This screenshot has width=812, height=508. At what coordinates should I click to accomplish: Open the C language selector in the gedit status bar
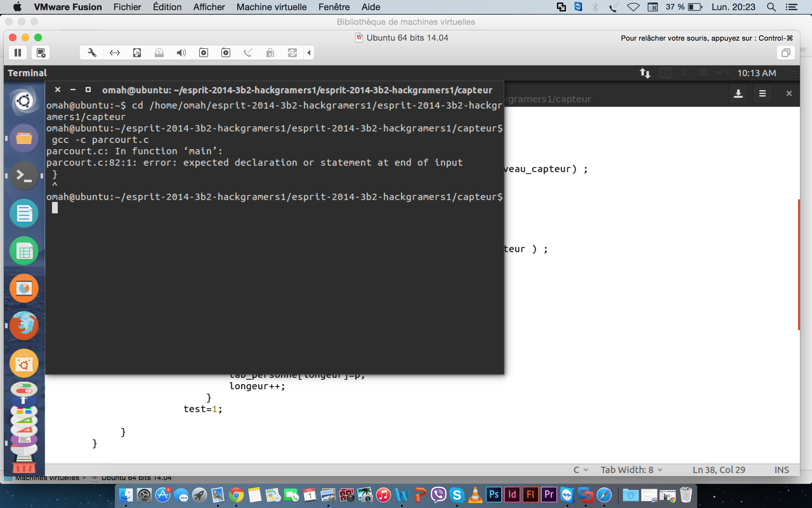581,470
